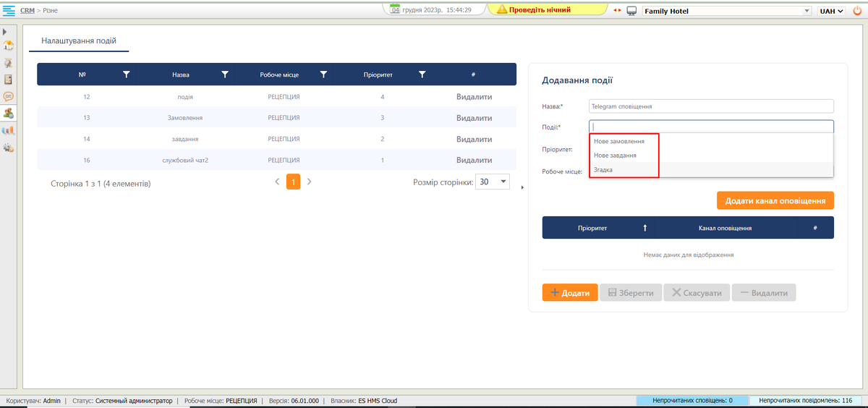
Task: Delete the row named Замовлення
Action: click(473, 118)
